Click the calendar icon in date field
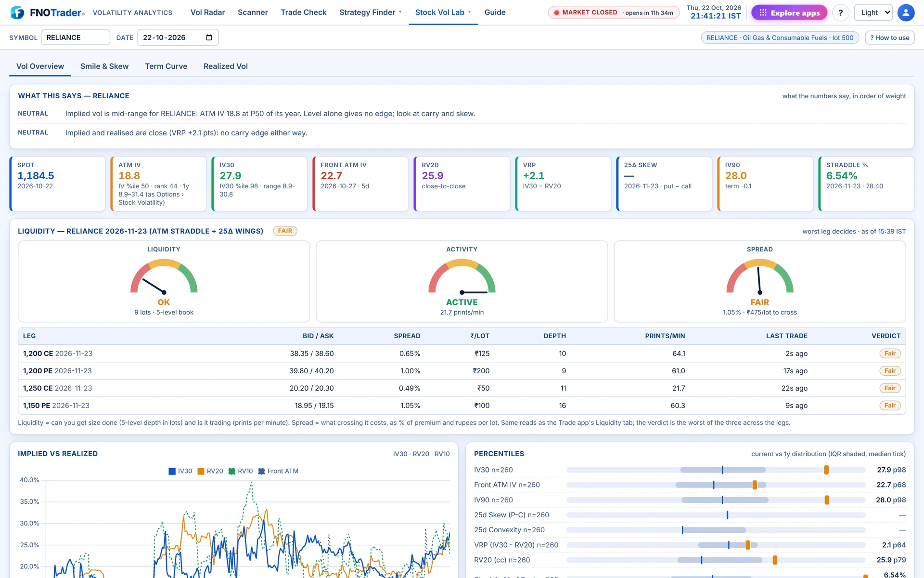This screenshot has width=924, height=578. click(209, 38)
